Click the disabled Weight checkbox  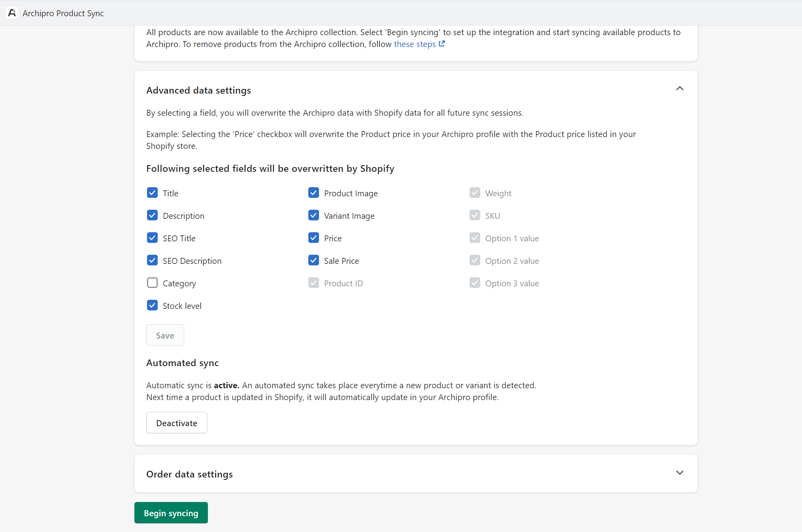click(x=475, y=193)
